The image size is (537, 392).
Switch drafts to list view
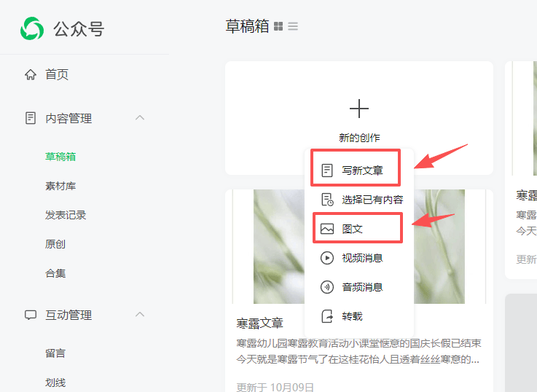(293, 27)
